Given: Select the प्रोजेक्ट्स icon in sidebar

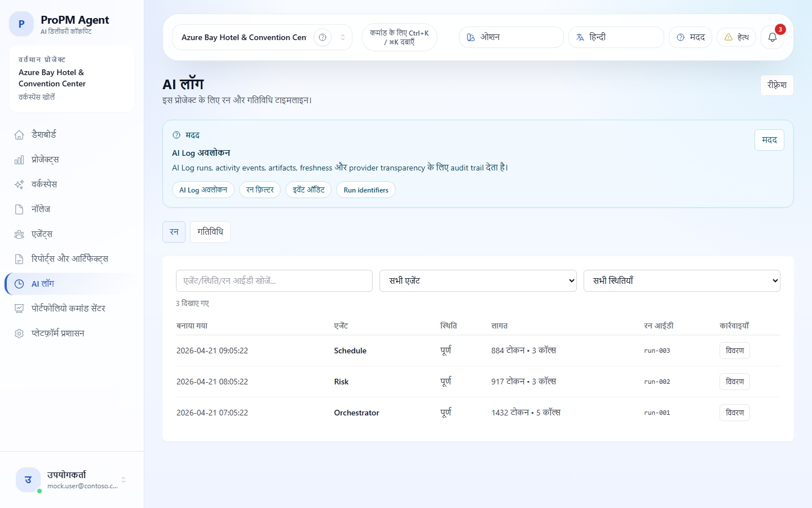Looking at the screenshot, I should pyautogui.click(x=19, y=159).
